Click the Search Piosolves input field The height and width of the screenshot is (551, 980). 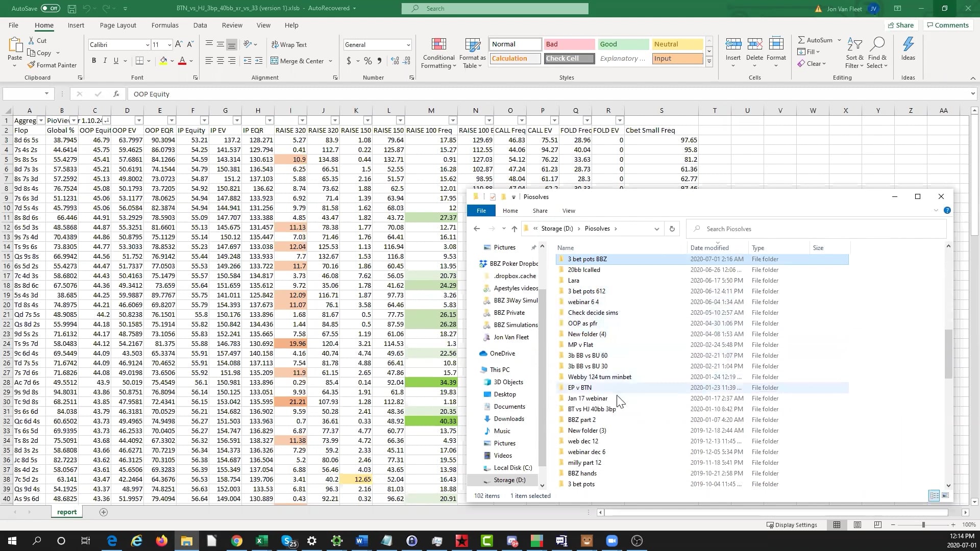point(817,229)
